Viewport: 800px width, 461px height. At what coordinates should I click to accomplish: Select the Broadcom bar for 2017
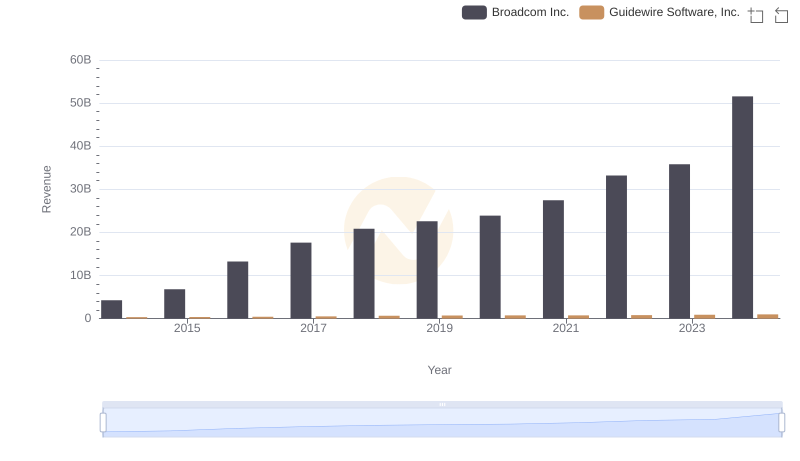tap(301, 280)
